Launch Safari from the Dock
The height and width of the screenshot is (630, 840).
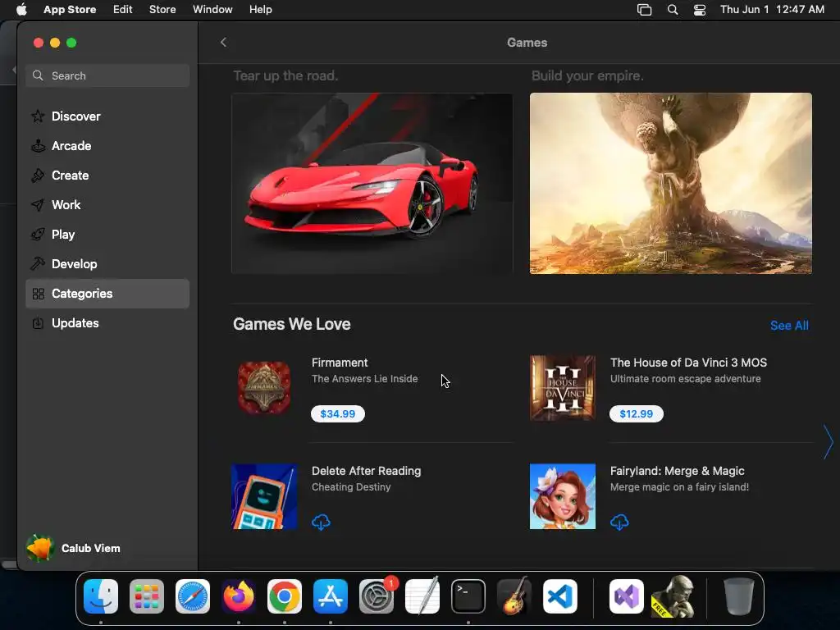click(193, 596)
